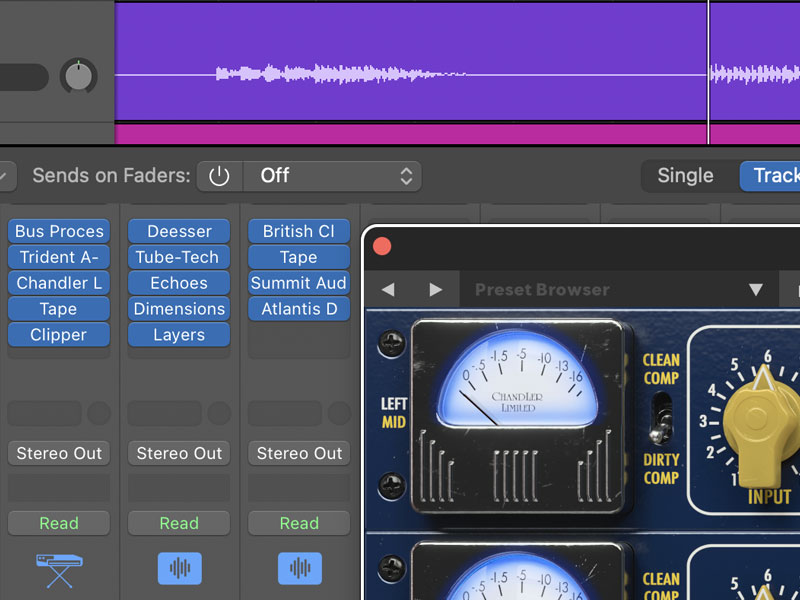
Task: Click the track pan knob beside the waveform
Action: [x=78, y=75]
